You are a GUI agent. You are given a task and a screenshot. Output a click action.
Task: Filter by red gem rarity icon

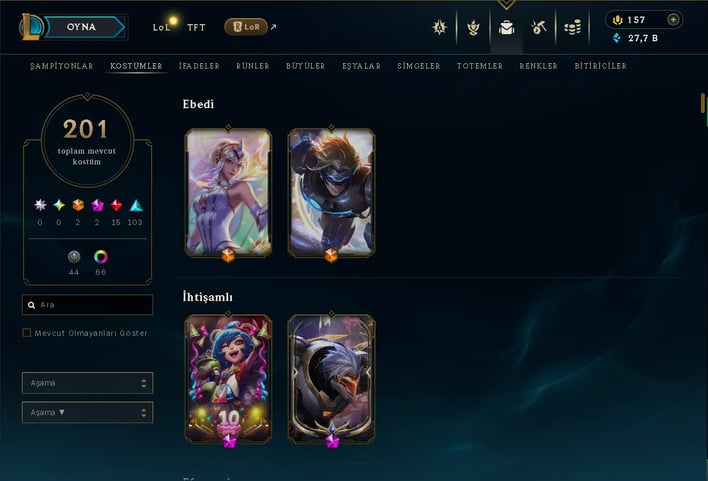click(116, 205)
